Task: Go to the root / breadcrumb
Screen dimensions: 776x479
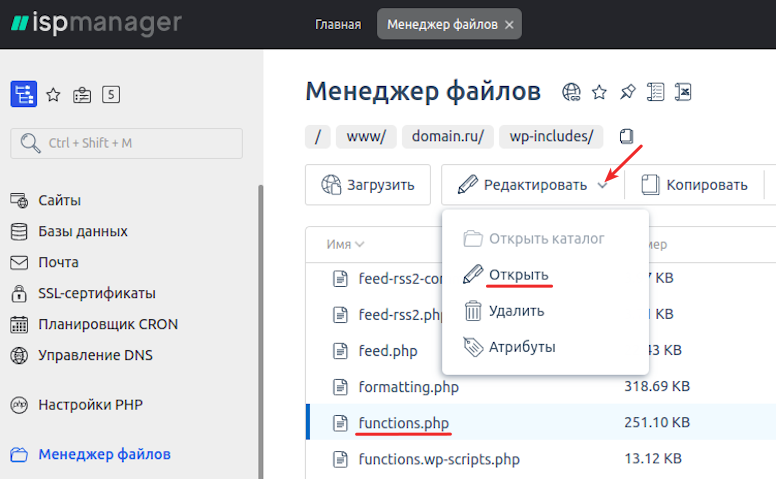Action: (x=318, y=137)
